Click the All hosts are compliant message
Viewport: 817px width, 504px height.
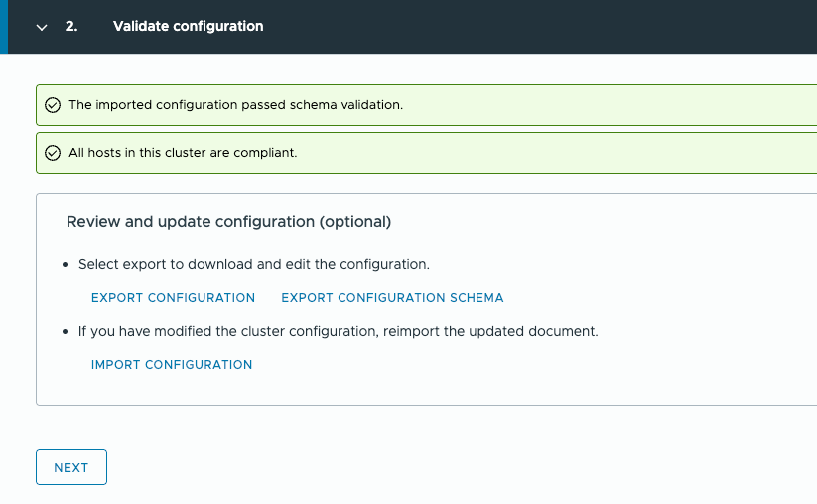(183, 153)
